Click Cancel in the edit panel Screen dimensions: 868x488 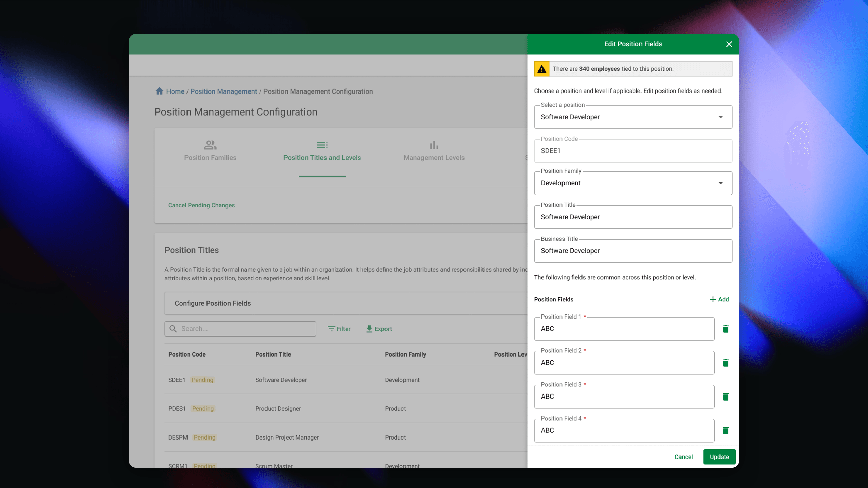[x=684, y=457]
